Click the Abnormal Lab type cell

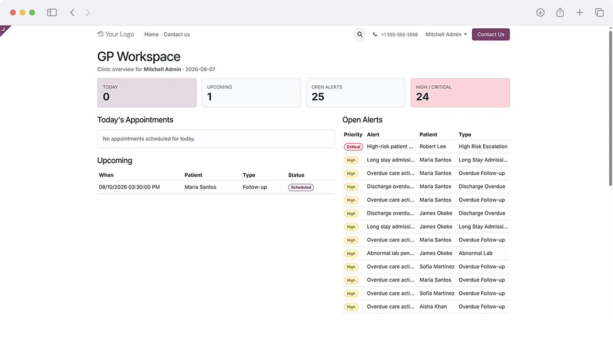click(x=476, y=253)
